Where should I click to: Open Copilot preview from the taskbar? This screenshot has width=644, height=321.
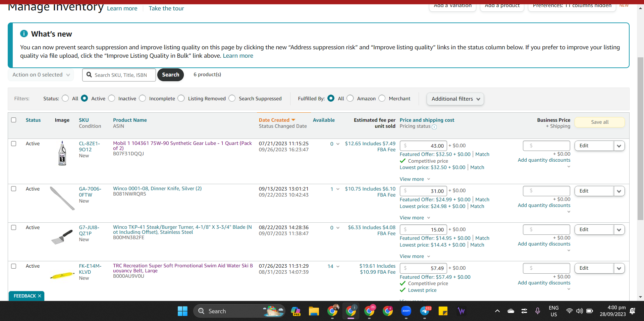coord(296,311)
